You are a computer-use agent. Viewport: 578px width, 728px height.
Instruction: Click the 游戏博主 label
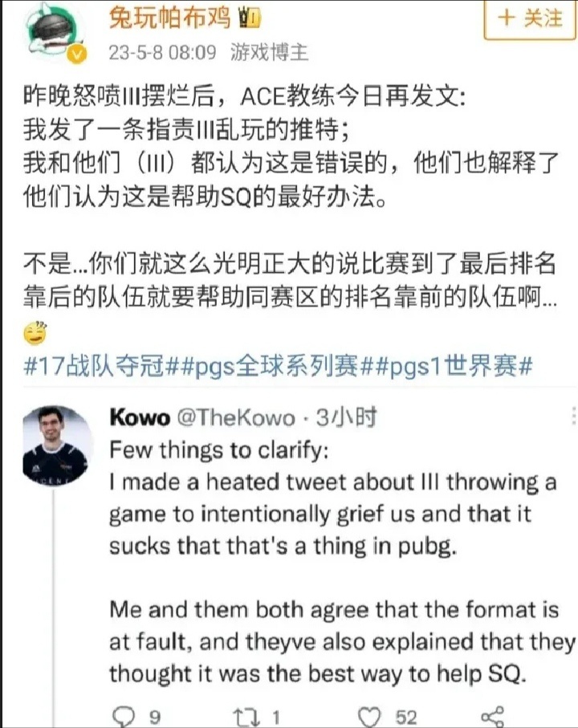269,52
